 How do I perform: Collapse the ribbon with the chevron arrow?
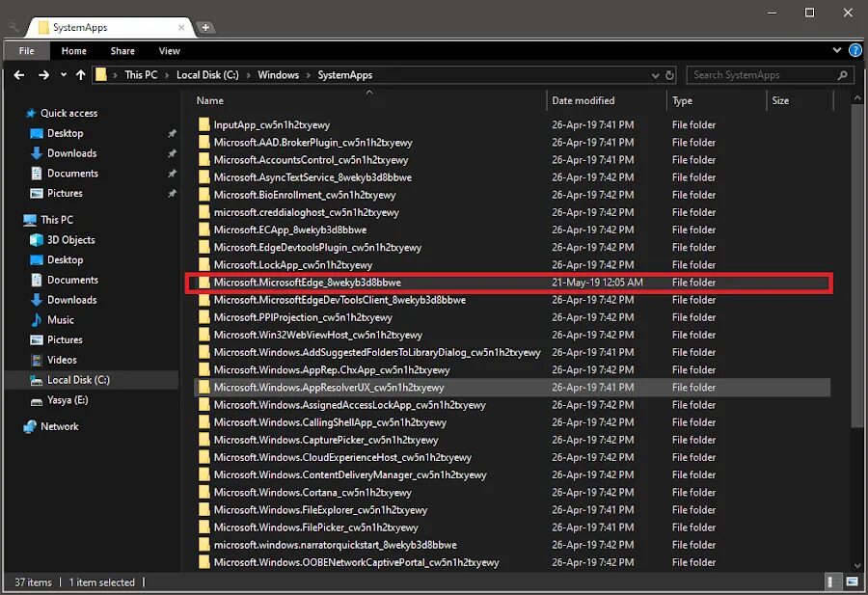click(x=837, y=50)
